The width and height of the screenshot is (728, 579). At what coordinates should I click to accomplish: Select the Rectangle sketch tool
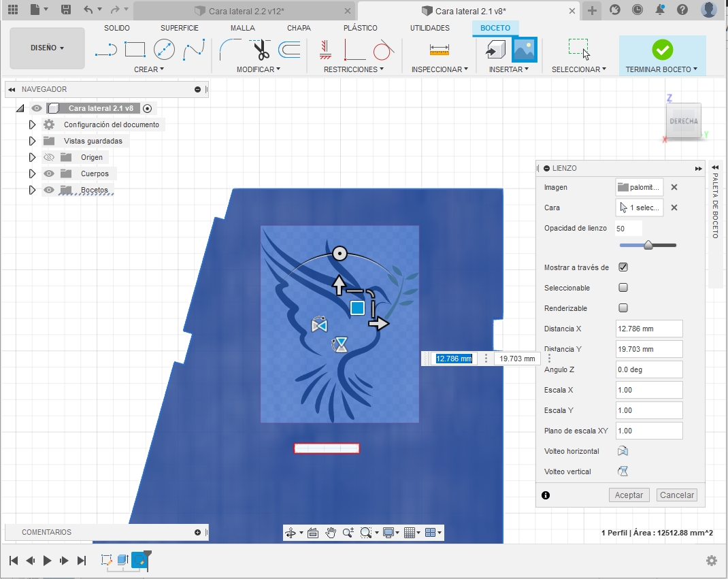tap(135, 49)
